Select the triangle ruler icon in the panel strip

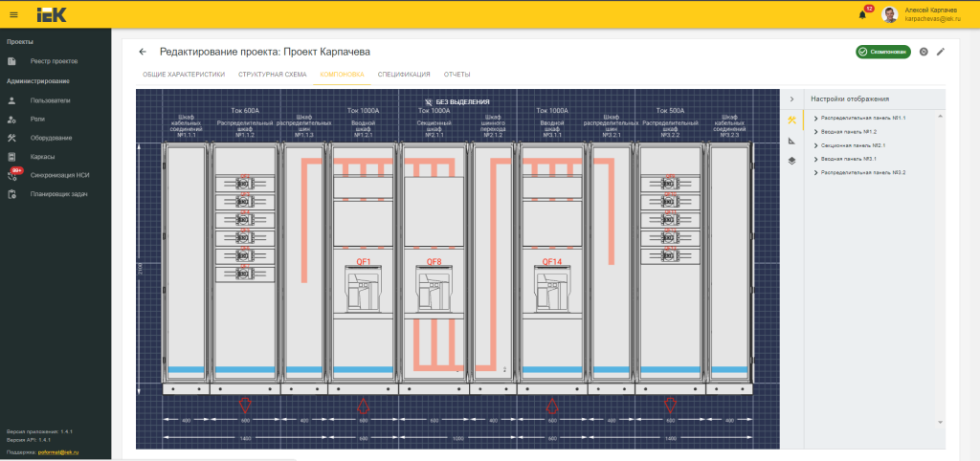click(x=791, y=141)
